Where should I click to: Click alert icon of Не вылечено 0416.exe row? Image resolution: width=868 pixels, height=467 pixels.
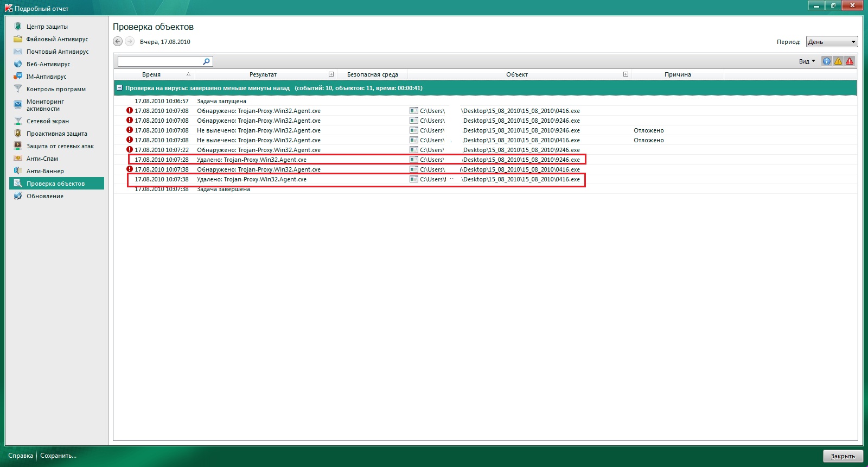point(130,140)
